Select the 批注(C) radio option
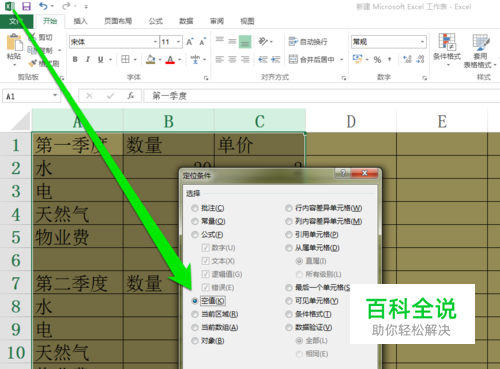The image size is (500, 369). 195,208
